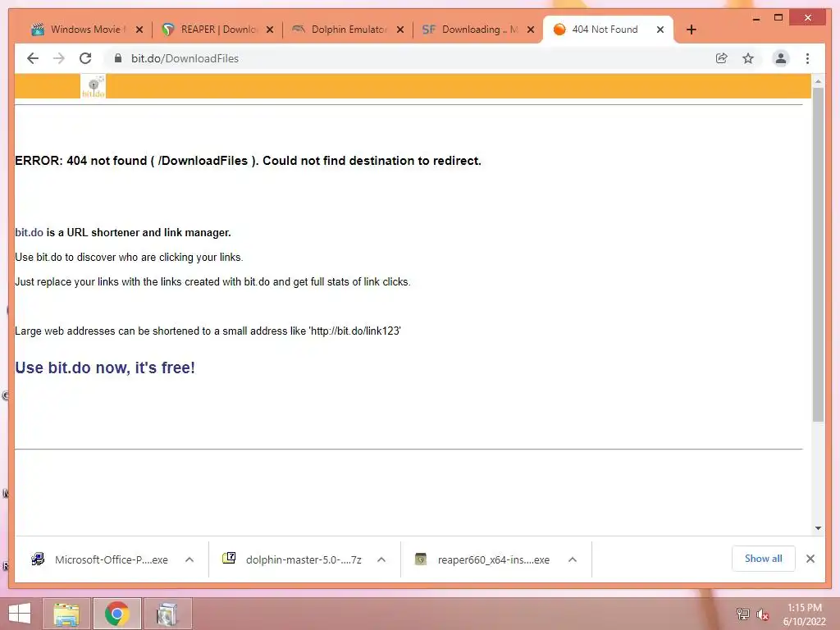Open the third pinned taskbar app

(167, 614)
